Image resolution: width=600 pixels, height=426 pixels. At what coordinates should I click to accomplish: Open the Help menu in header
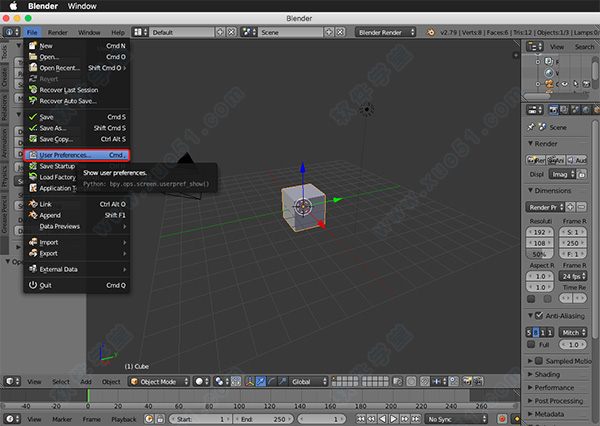click(x=118, y=33)
